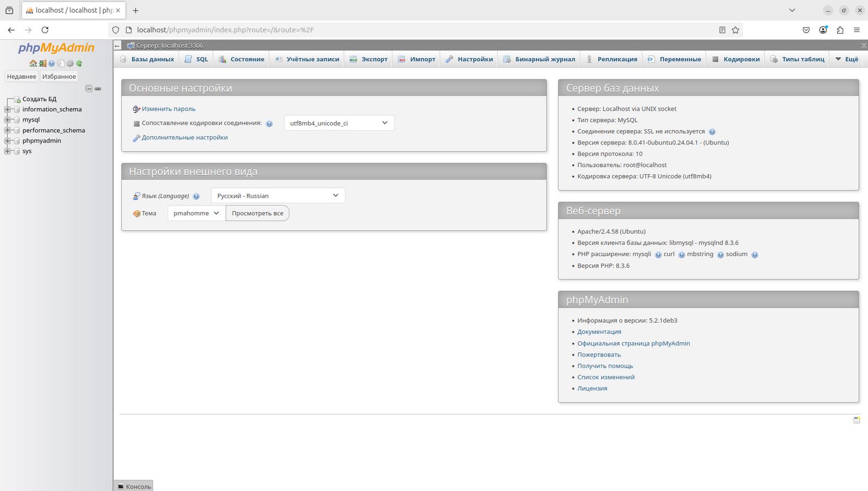Open the utf8mb4_unicode_ci collation dropdown
Viewport: 868px width, 491px height.
[x=339, y=123]
